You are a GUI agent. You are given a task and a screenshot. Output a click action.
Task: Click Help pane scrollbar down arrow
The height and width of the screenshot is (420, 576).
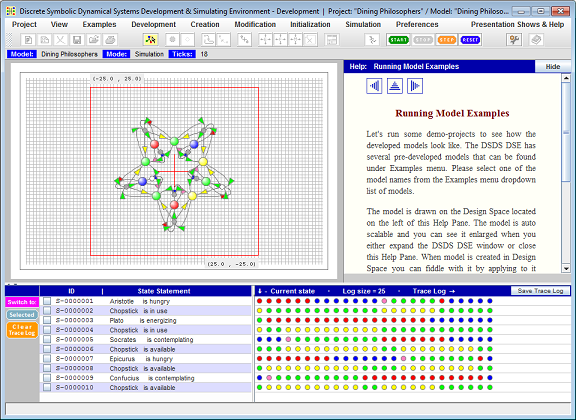[566, 268]
